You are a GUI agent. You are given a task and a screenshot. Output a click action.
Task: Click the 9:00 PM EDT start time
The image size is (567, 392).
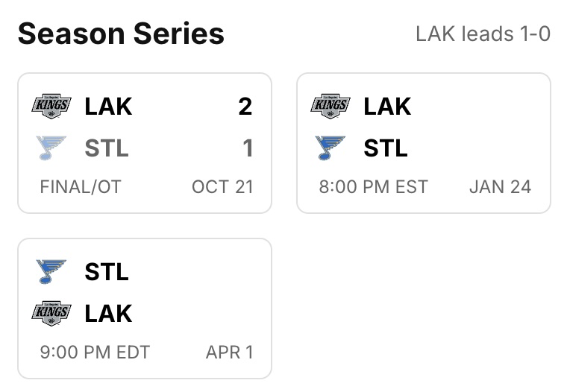pos(95,351)
